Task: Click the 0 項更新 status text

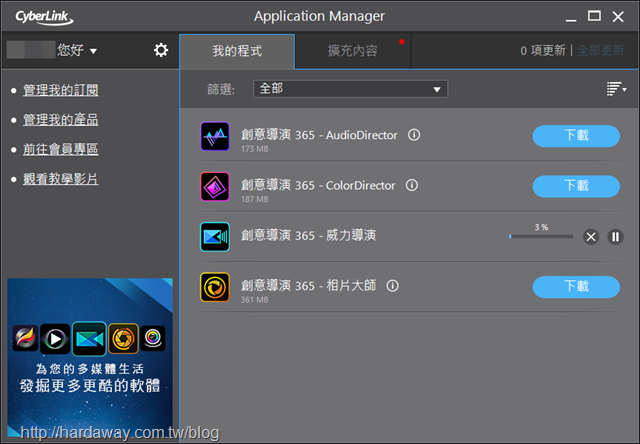Action: pyautogui.click(x=543, y=51)
